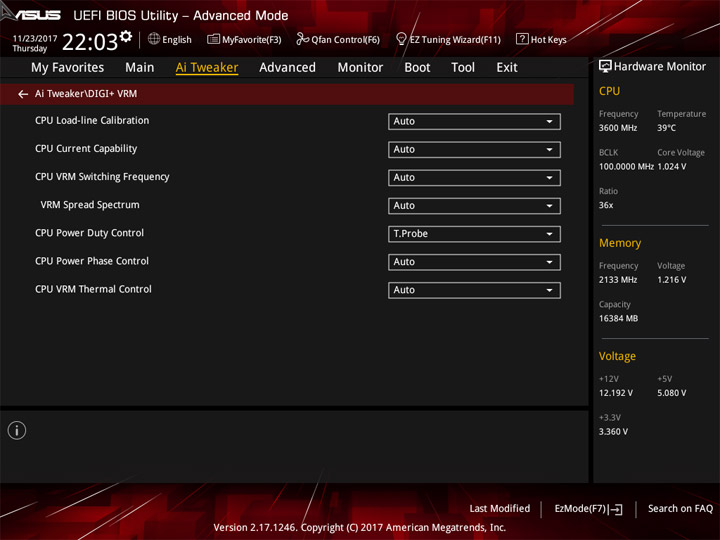The height and width of the screenshot is (540, 720).
Task: Click the Hardware Monitor screen icon
Action: point(605,67)
